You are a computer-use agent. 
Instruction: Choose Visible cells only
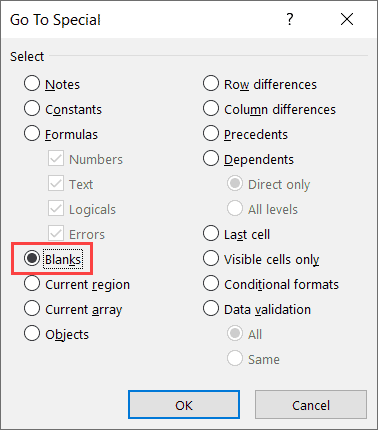[211, 258]
